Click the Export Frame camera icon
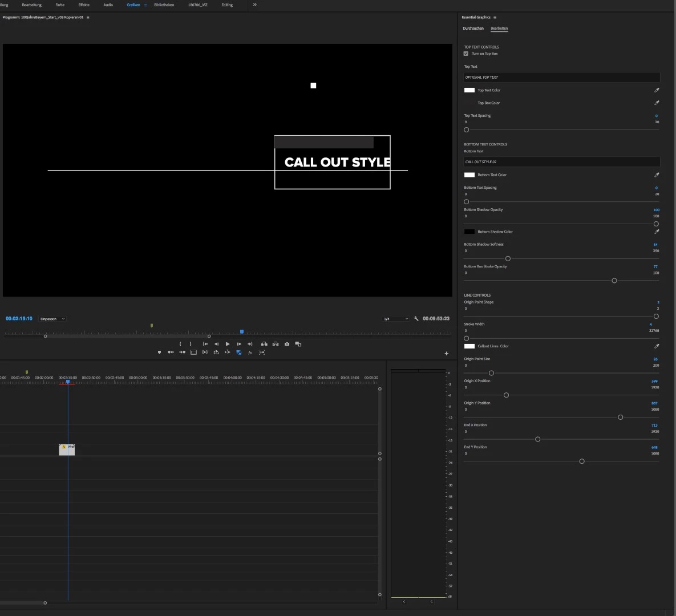Screen dimensions: 676x616 (x=287, y=344)
